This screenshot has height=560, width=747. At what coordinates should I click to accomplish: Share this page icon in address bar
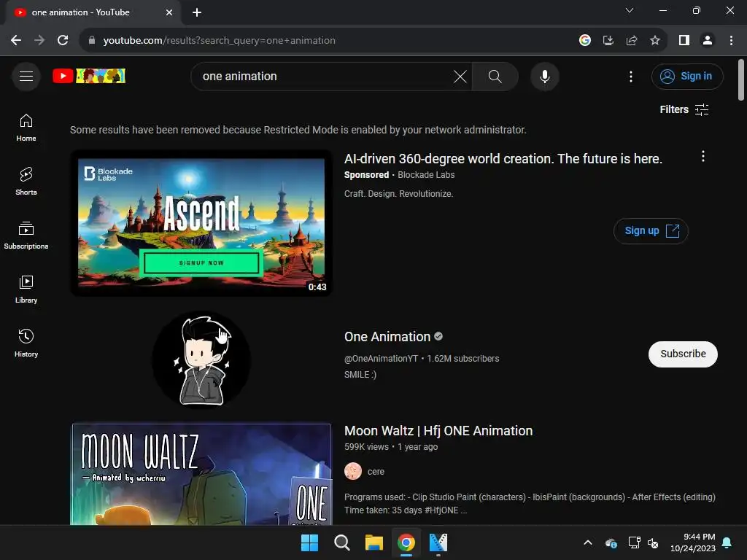[x=631, y=41]
